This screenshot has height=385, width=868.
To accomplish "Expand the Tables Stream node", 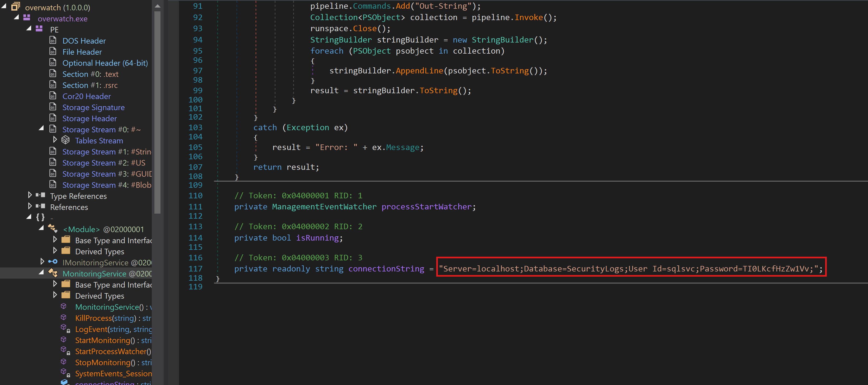I will [x=55, y=140].
